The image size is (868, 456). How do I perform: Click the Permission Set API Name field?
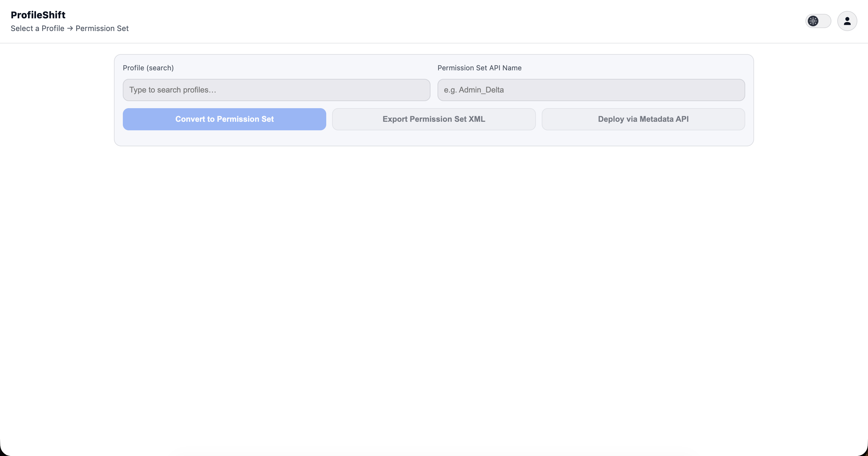(591, 90)
